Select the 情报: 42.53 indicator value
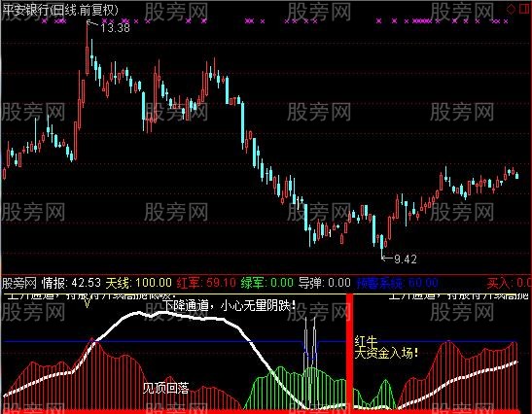Screen dimensions: 532x414 pos(71,283)
